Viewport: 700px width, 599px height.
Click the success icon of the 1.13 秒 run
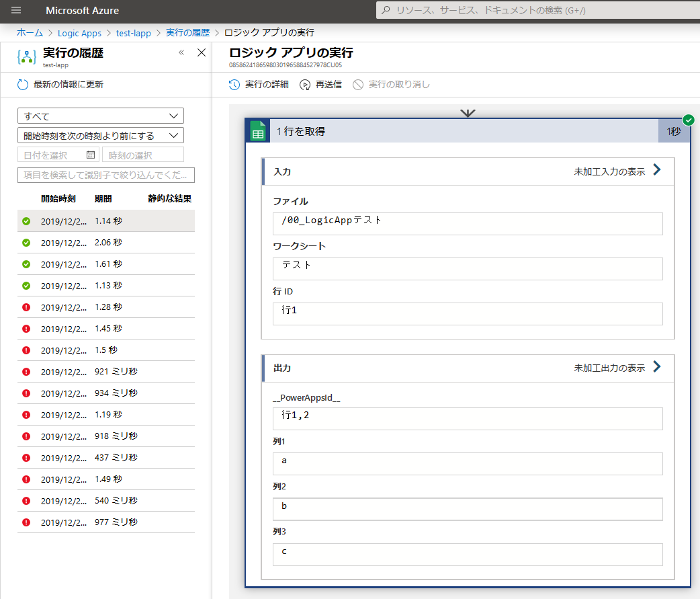26,286
